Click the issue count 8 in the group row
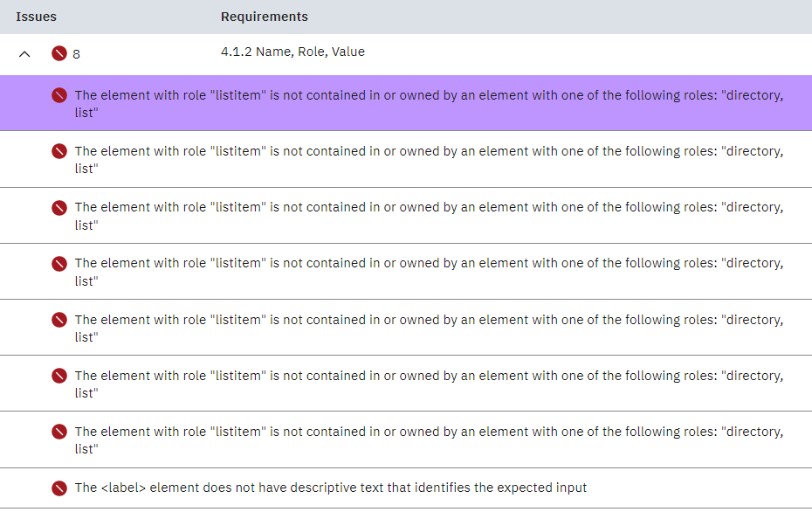 coord(76,53)
